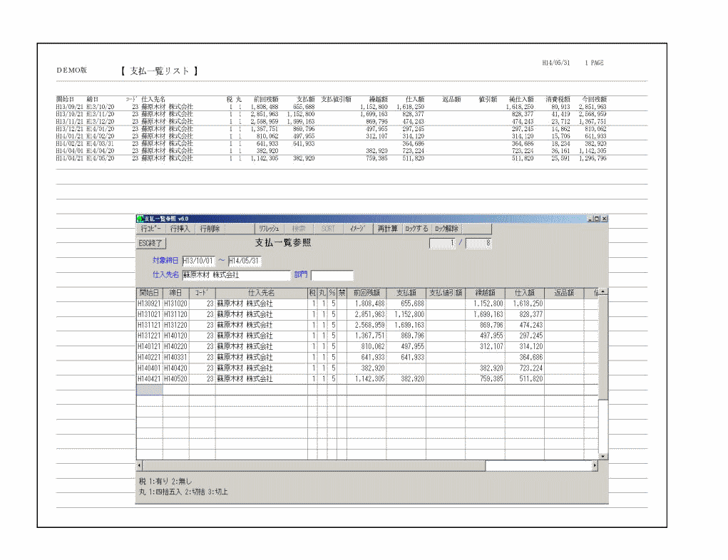Close the 支払一覧参照 window
This screenshot has width=728, height=560.
[604, 219]
